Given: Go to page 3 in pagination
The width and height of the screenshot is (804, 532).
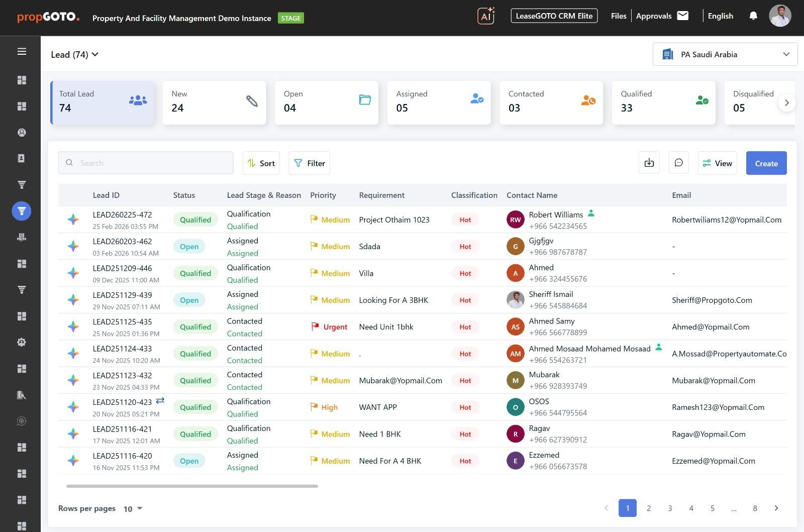Looking at the screenshot, I should coord(670,508).
